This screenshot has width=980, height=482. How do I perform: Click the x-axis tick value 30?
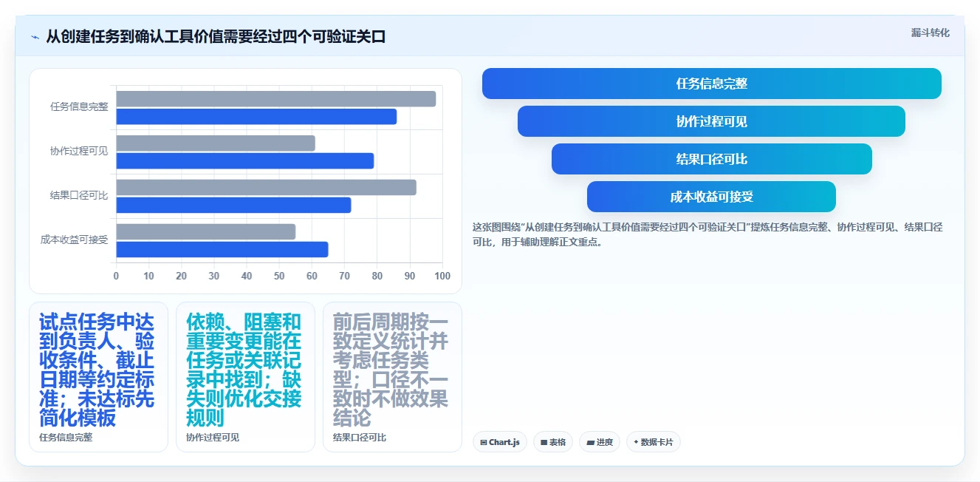point(214,276)
